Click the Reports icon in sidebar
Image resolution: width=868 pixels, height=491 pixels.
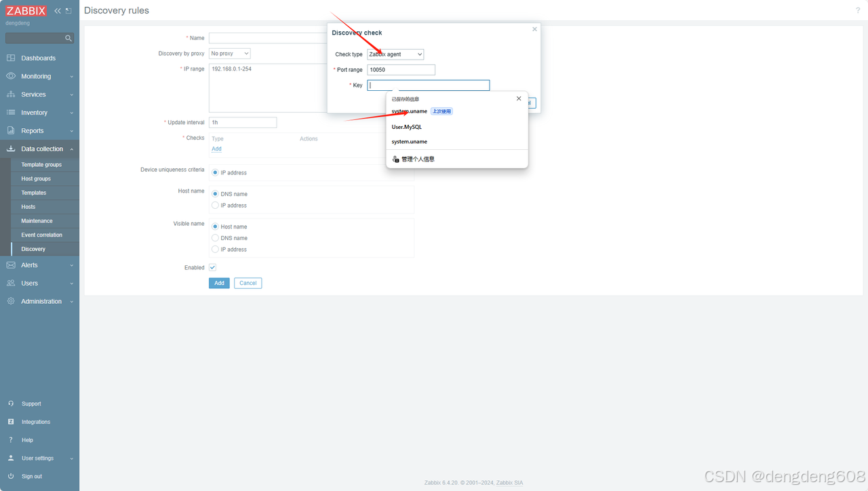point(11,131)
